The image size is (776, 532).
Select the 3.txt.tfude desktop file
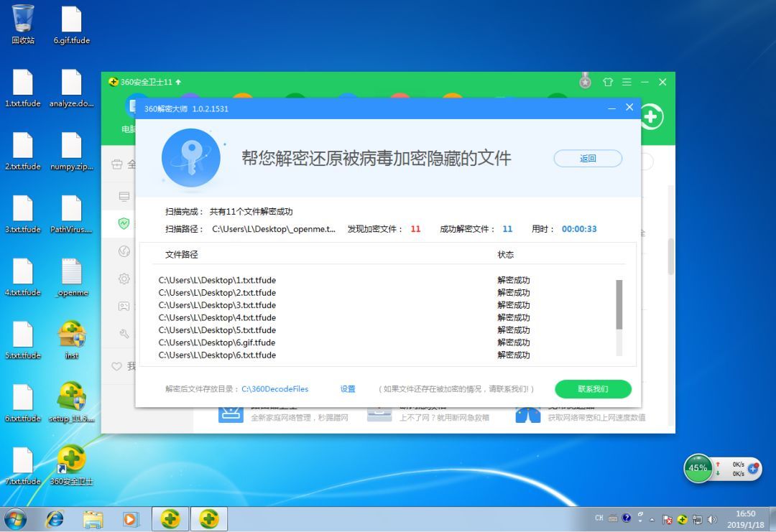(23, 214)
